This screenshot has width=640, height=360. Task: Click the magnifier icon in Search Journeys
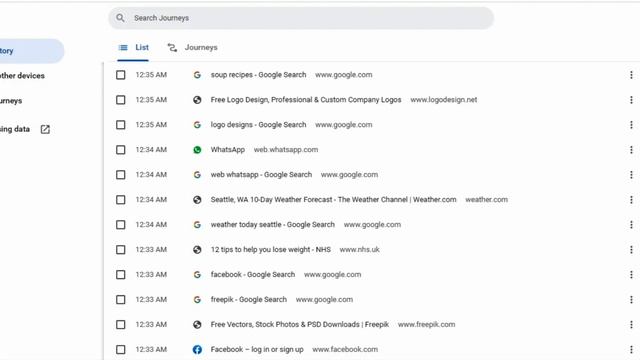tap(120, 18)
